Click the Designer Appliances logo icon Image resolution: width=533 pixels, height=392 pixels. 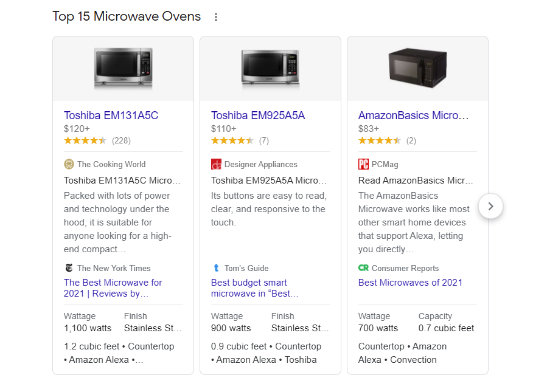click(x=216, y=164)
